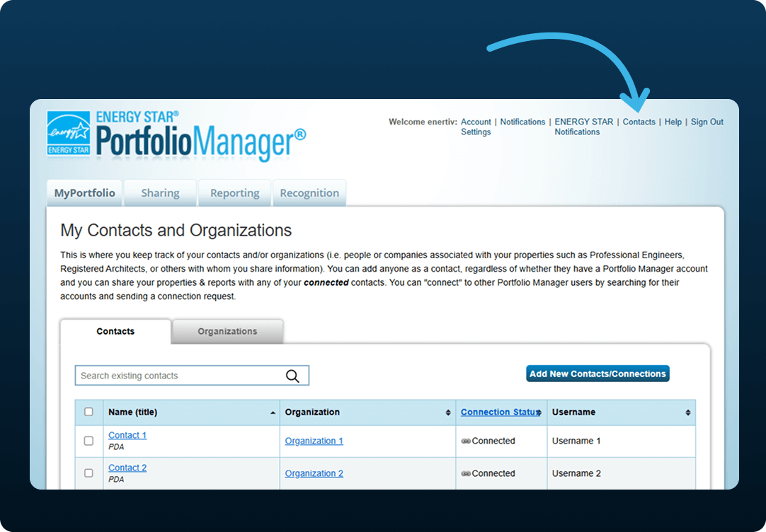Viewport: 766px width, 532px height.
Task: Click the Sign Out link
Action: 707,122
